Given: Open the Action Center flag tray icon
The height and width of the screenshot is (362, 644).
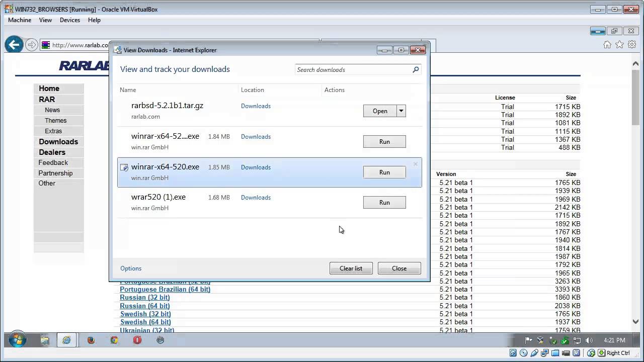Looking at the screenshot, I should 528,340.
